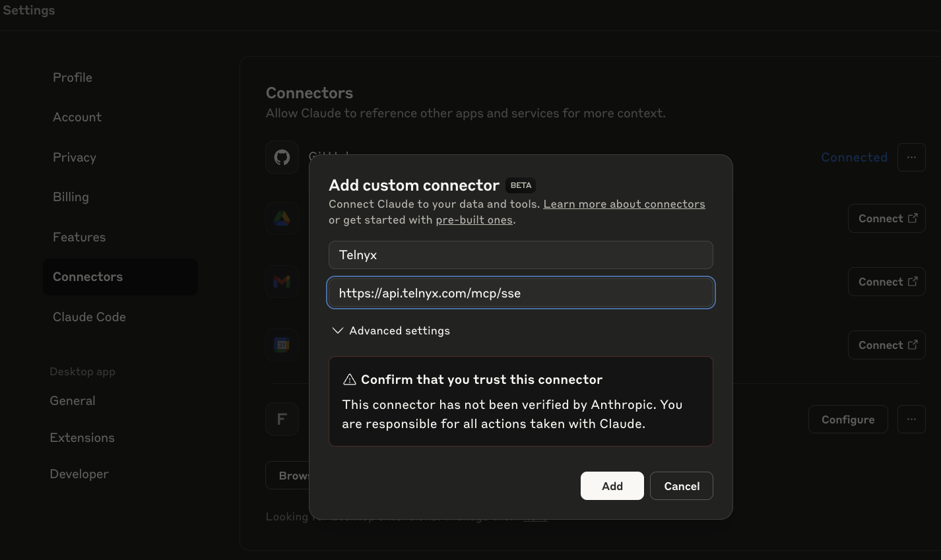Open the Privacy settings section

click(75, 157)
